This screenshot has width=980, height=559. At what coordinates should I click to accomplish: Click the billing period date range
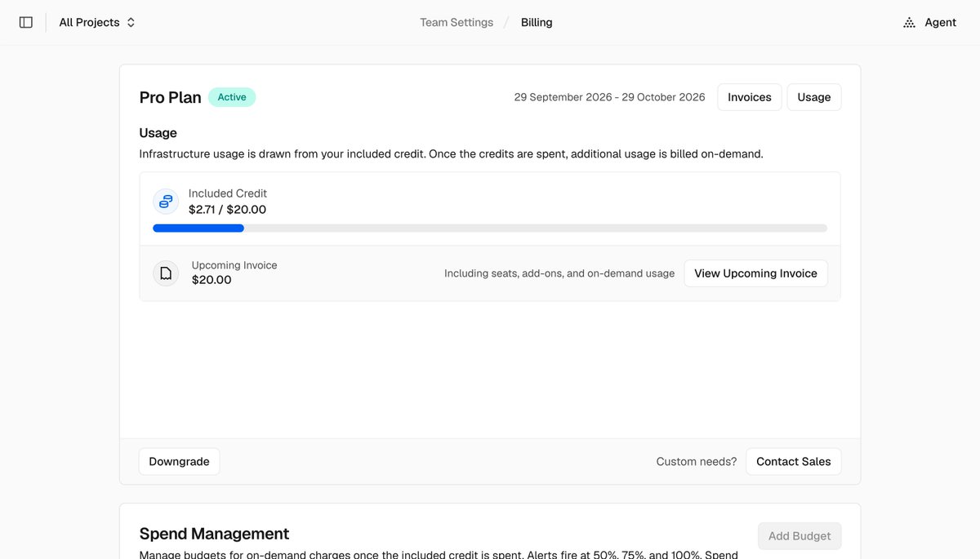[610, 97]
